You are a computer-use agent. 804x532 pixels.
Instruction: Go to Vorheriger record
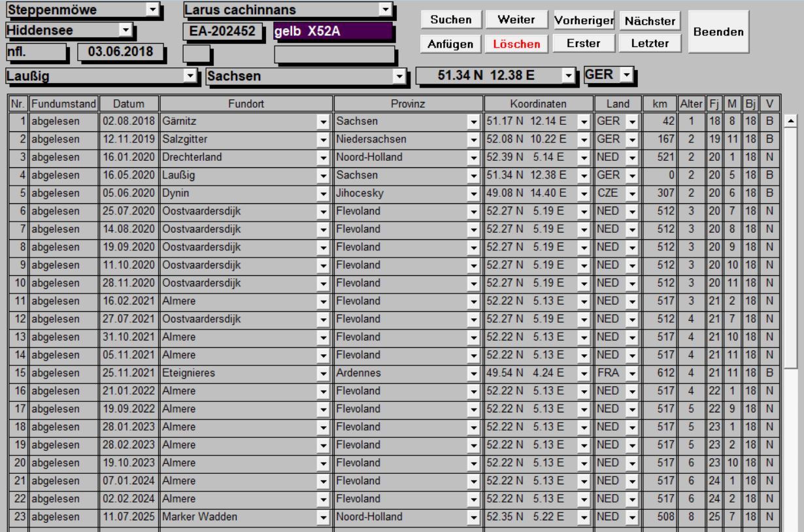[x=583, y=20]
